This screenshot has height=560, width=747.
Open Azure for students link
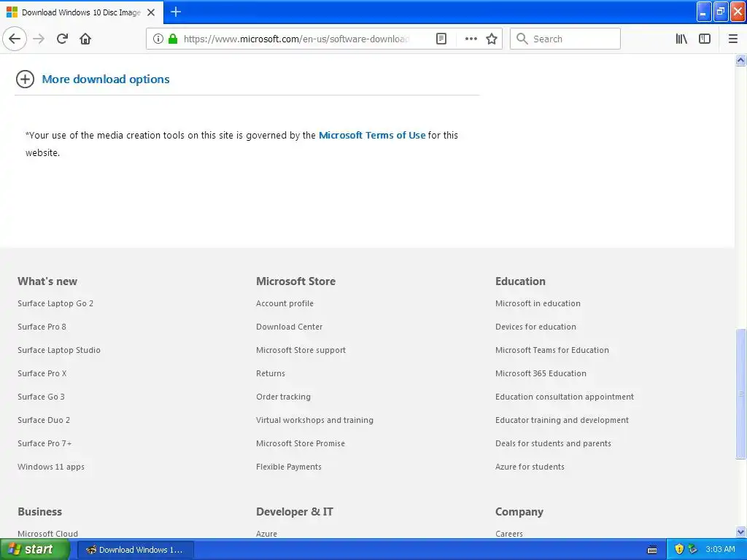tap(530, 467)
